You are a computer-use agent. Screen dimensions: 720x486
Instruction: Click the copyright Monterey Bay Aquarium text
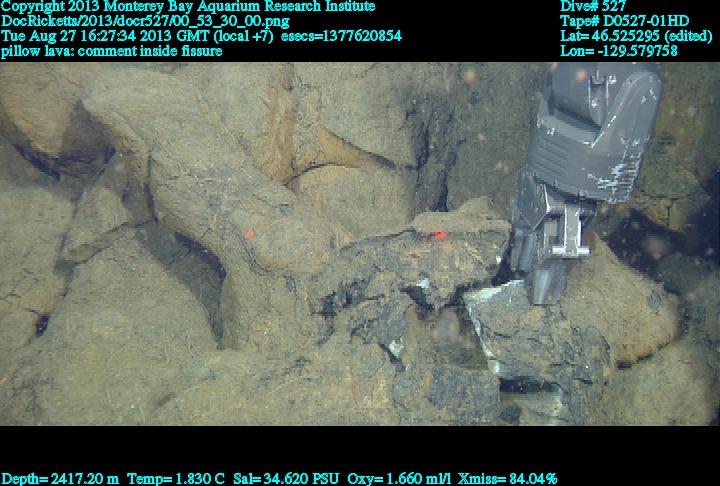pyautogui.click(x=188, y=7)
